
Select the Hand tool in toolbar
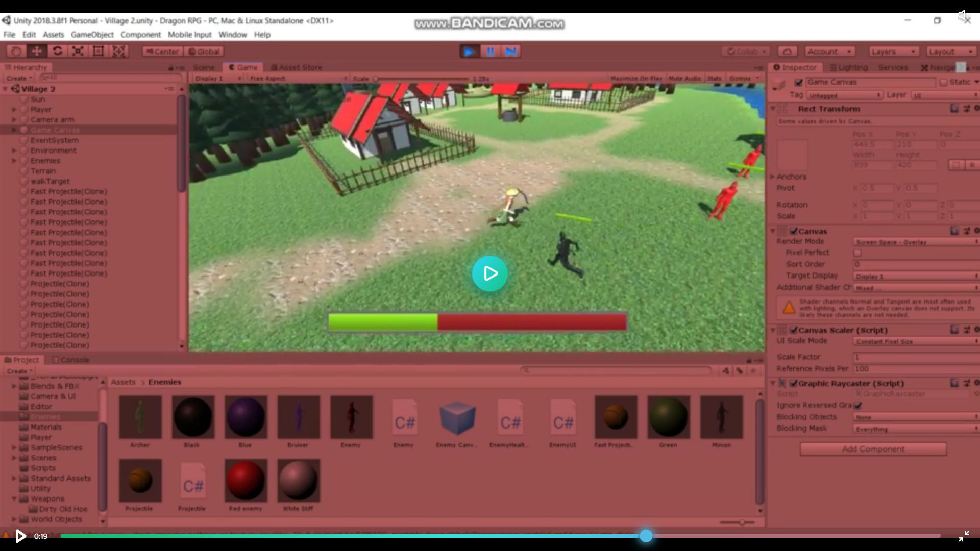tap(16, 51)
